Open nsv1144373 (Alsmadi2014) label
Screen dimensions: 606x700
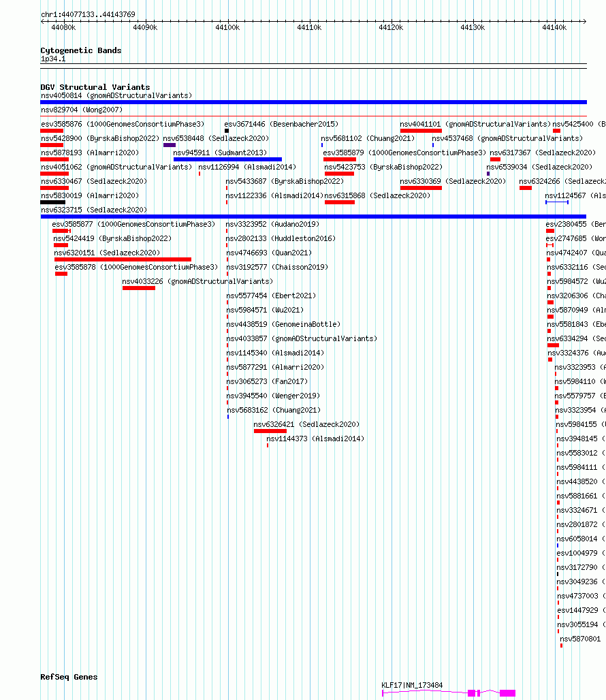point(315,439)
